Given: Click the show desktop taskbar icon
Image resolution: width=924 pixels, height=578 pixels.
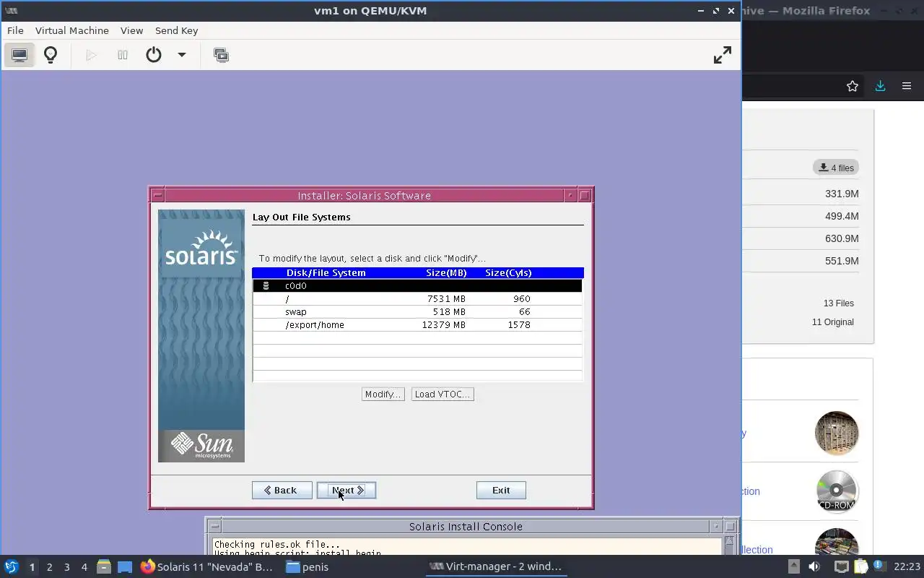Looking at the screenshot, I should (125, 567).
